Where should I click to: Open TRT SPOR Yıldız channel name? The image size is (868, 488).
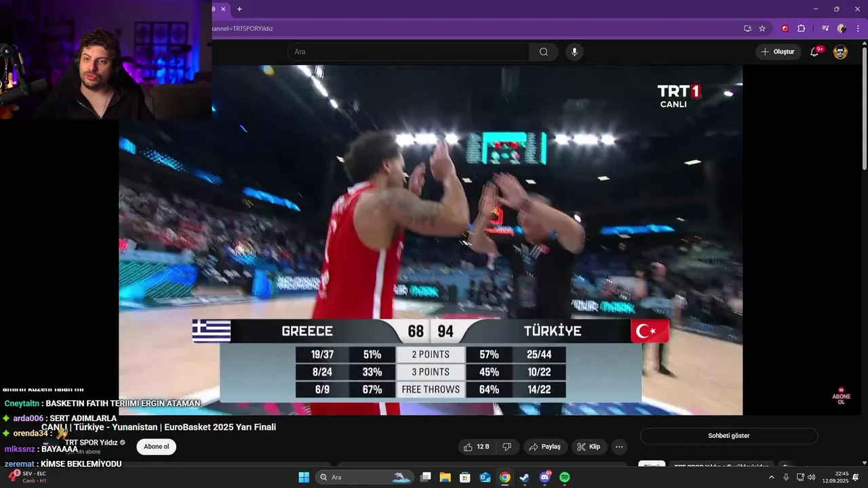pos(92,443)
